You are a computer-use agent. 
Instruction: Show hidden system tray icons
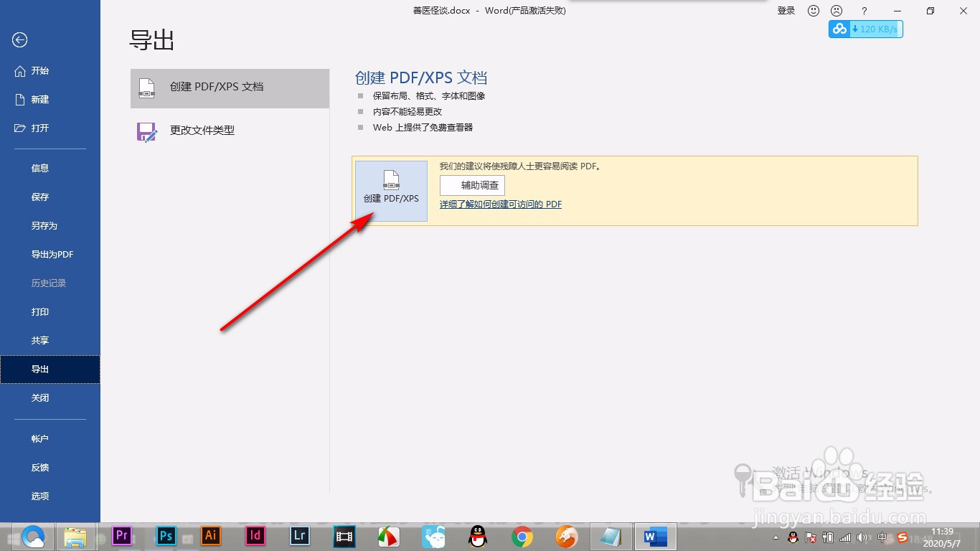[776, 537]
